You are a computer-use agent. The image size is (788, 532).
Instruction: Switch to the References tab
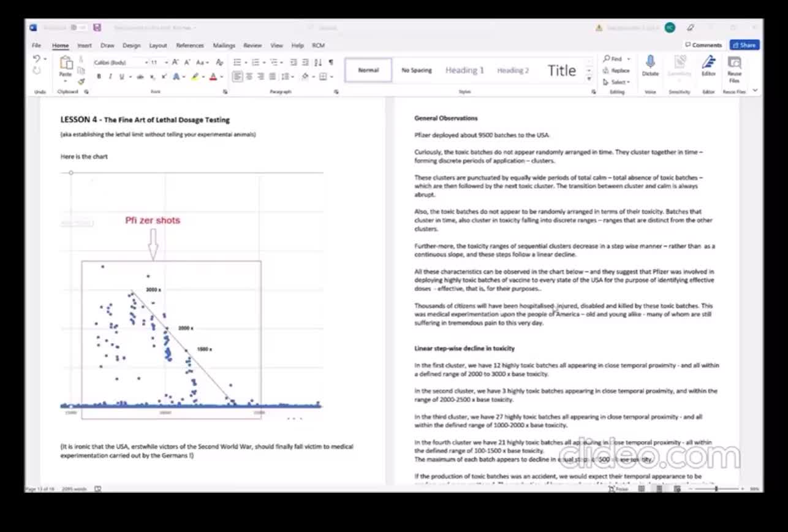coord(190,45)
